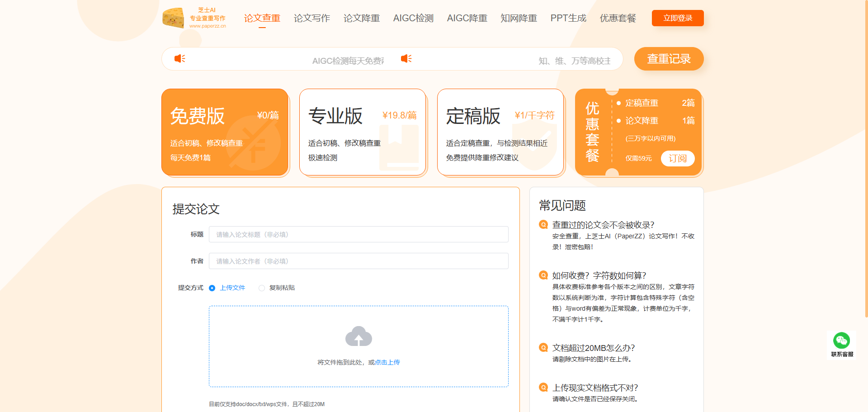The width and height of the screenshot is (868, 412).
Task: Click the cloud upload icon
Action: click(x=359, y=336)
